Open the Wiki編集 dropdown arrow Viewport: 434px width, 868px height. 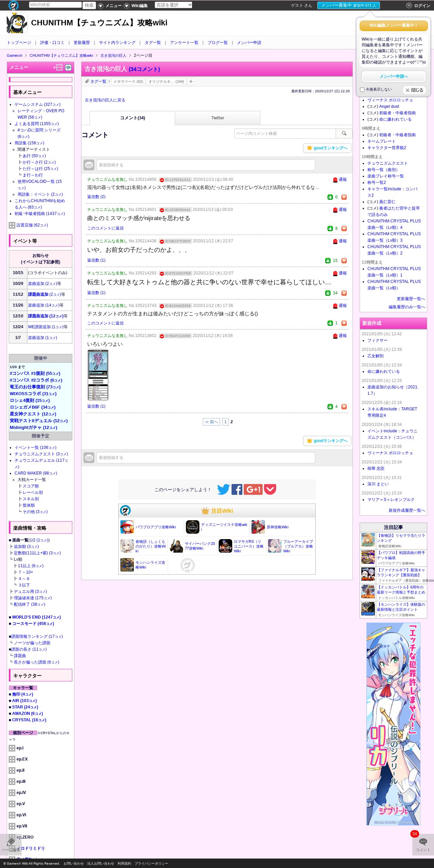(127, 6)
